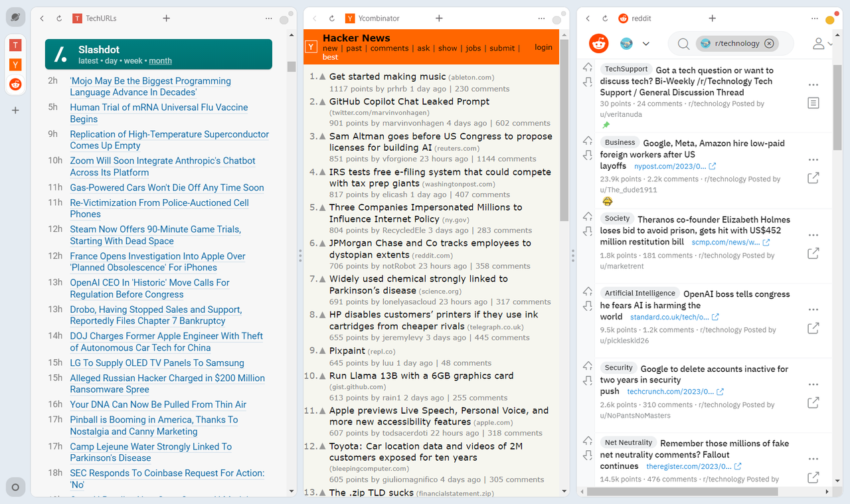
Task: Open 'comments' in the Hacker News navigation
Action: [389, 48]
